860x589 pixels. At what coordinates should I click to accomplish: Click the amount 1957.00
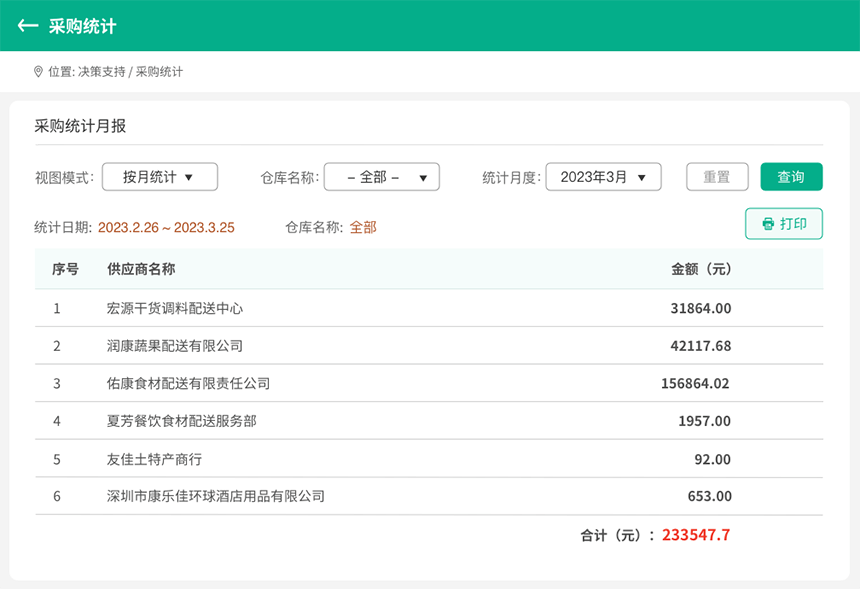705,421
